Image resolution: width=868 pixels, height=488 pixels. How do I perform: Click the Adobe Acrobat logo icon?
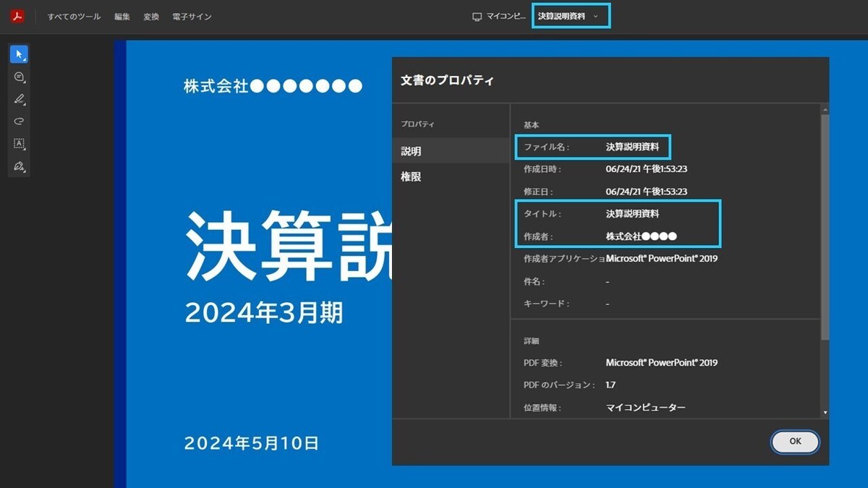click(x=17, y=16)
